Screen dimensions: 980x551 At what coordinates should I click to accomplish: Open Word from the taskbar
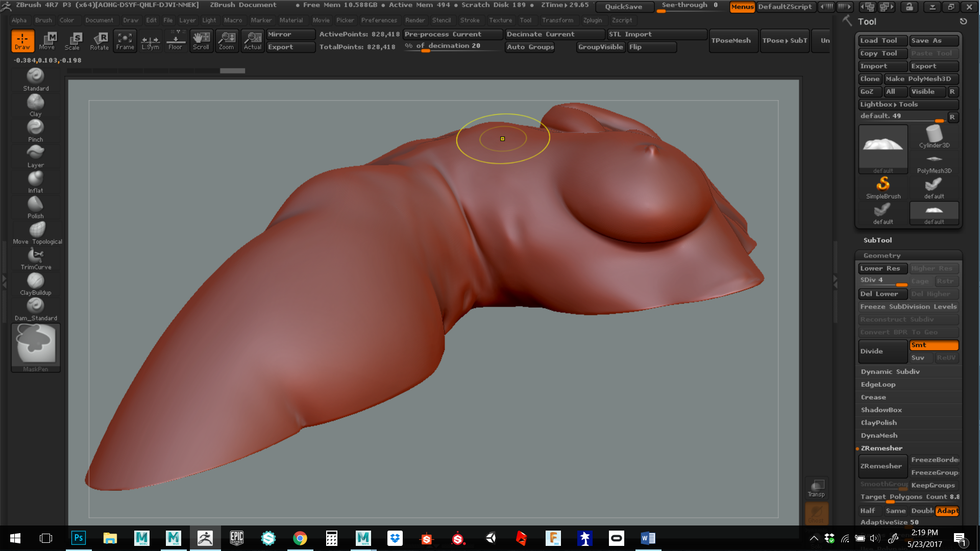click(x=648, y=538)
